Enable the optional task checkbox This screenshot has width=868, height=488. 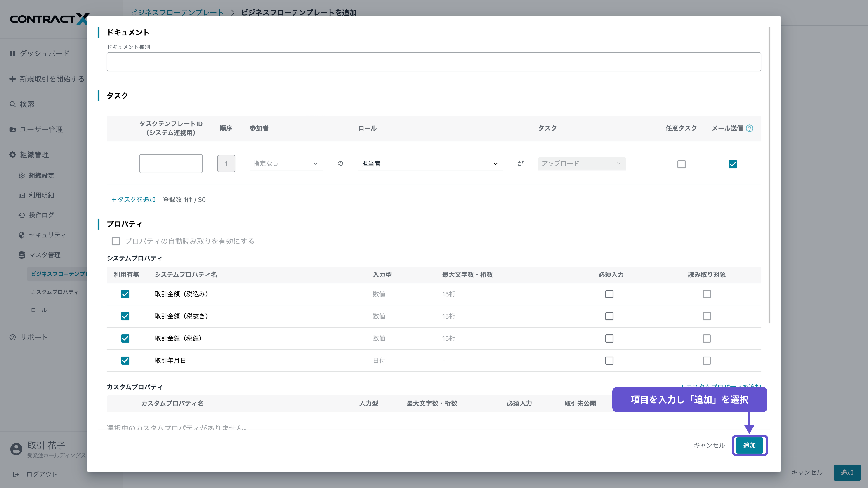681,164
